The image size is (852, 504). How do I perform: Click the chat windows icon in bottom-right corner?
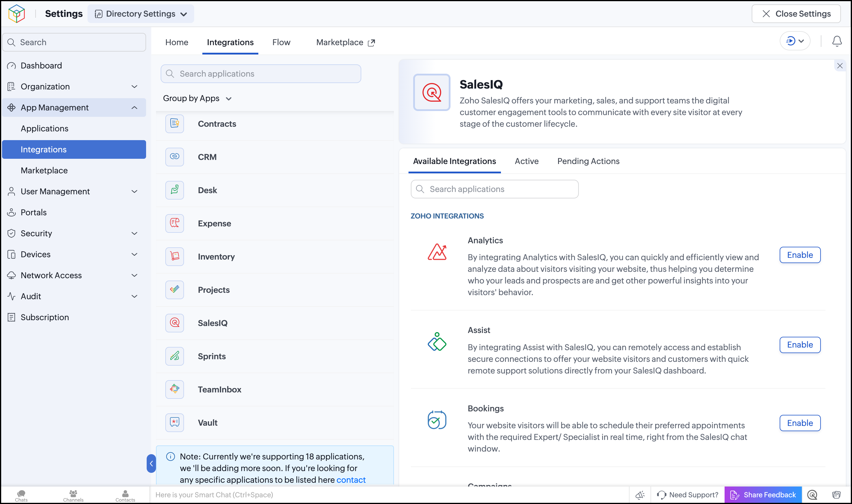836,495
